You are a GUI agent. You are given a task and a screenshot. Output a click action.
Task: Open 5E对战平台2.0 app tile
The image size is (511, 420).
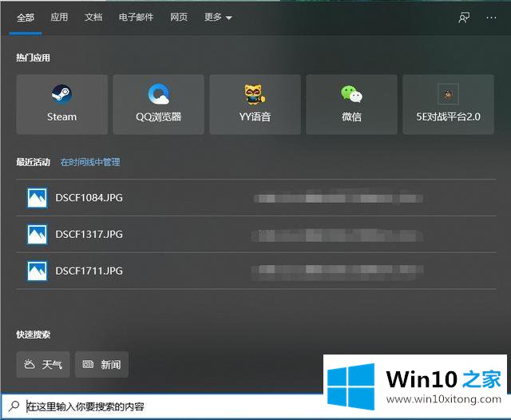tap(448, 105)
